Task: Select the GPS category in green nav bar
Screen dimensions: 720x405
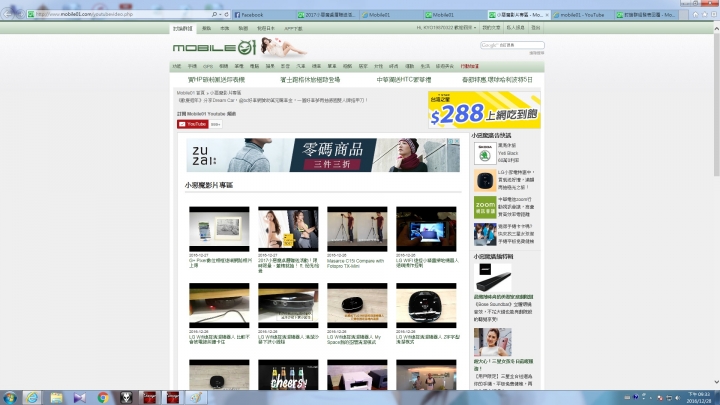Action: coord(208,67)
